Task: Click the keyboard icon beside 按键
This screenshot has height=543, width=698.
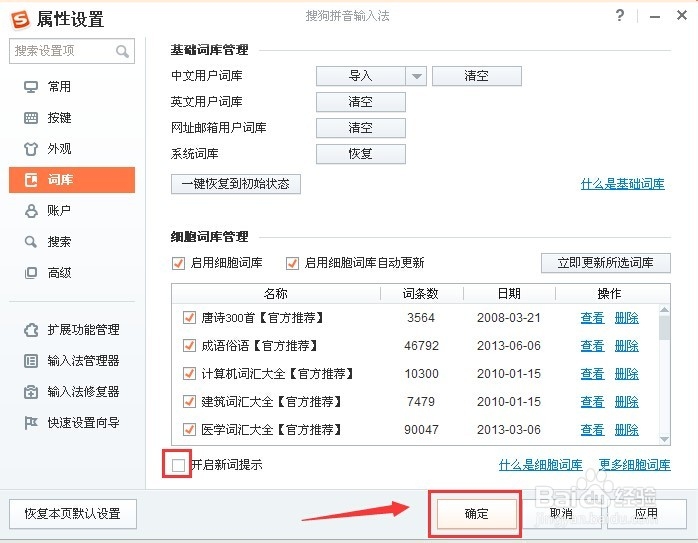Action: tap(31, 118)
